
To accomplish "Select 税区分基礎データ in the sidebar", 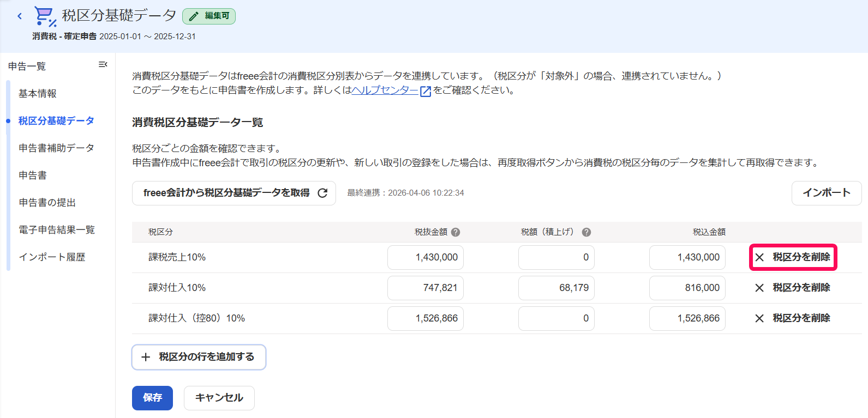I will 56,121.
